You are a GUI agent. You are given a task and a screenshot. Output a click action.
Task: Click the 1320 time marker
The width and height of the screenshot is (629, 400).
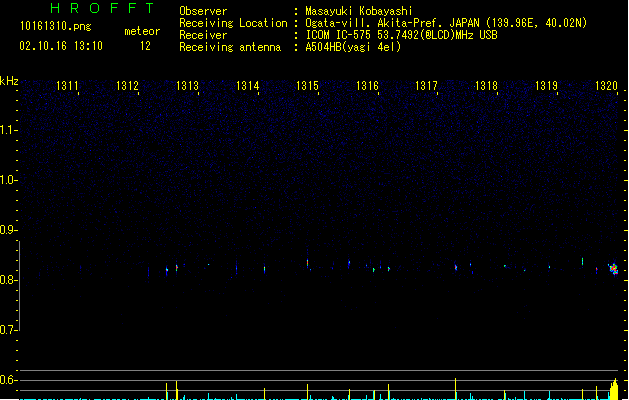pyautogui.click(x=606, y=85)
